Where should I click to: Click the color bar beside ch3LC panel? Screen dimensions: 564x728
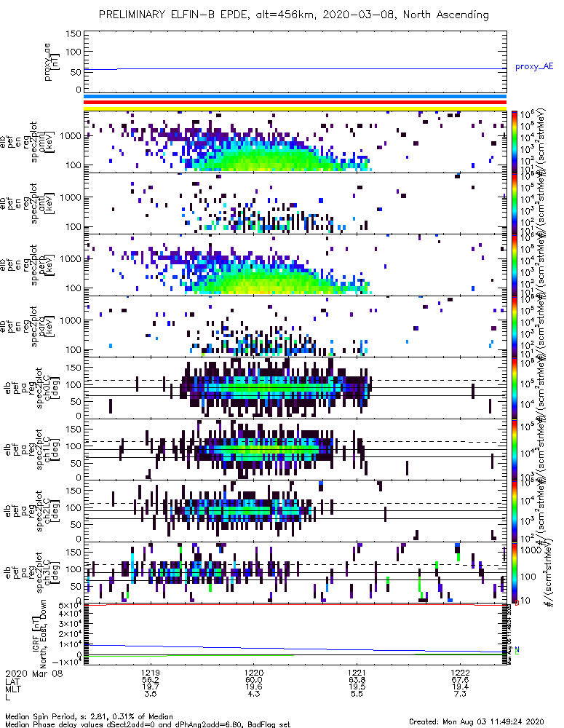[514, 572]
